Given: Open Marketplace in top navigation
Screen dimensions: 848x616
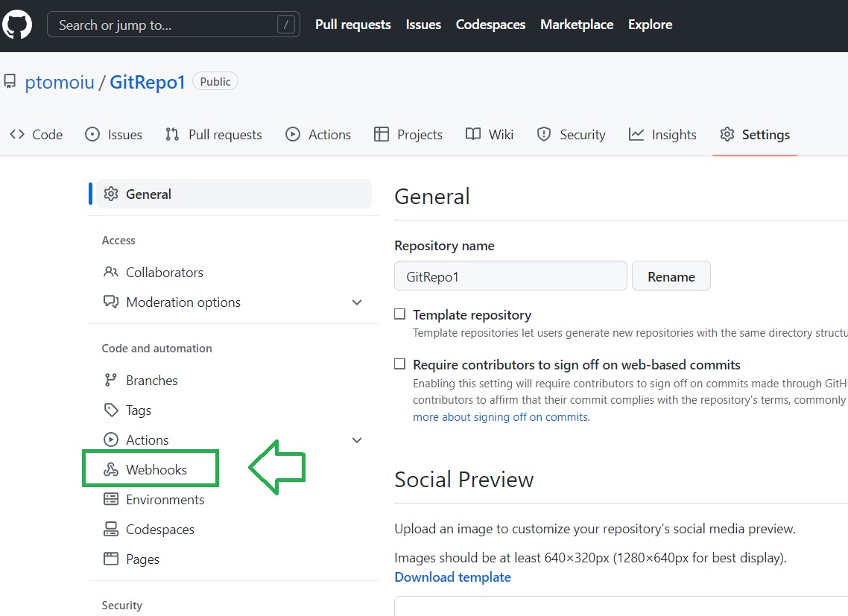Looking at the screenshot, I should 577,25.
